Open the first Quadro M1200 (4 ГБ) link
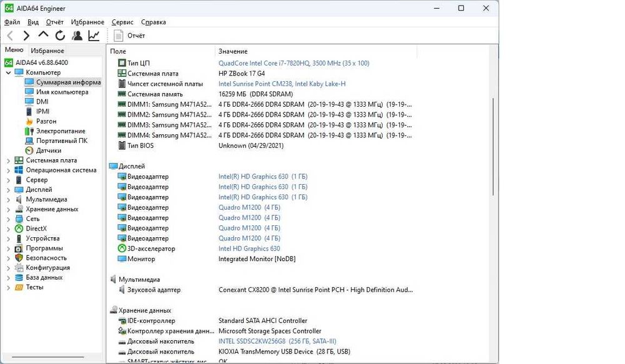 249,207
